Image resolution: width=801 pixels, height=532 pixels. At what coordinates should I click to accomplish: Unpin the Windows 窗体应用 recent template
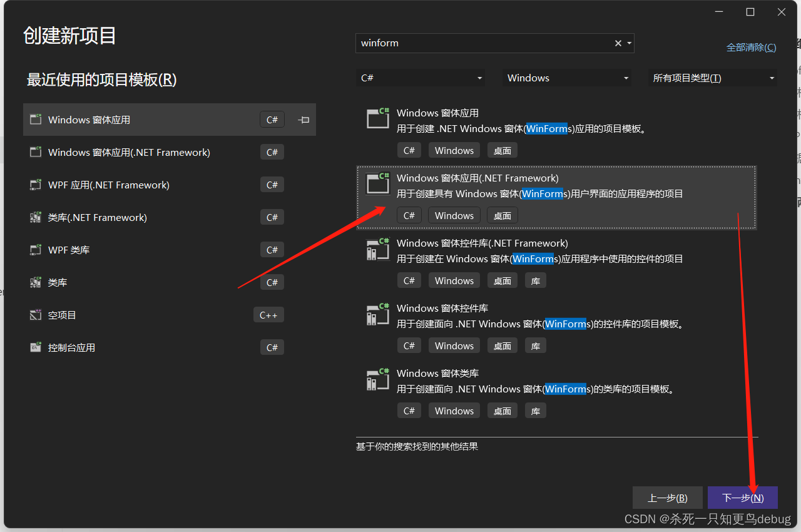tap(303, 120)
